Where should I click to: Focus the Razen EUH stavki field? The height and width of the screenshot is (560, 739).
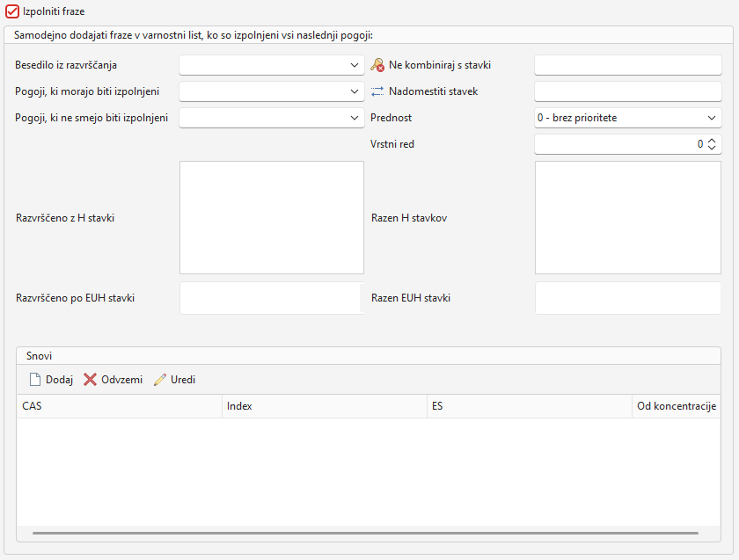(x=628, y=298)
